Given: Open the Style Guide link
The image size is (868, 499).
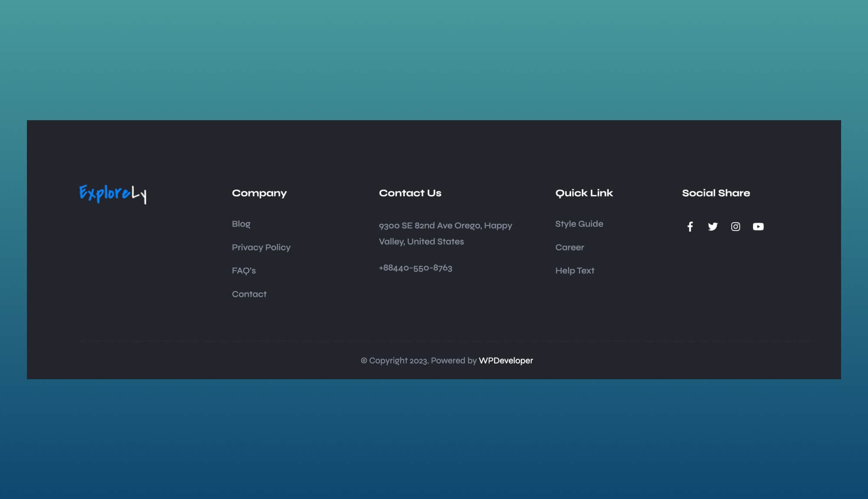Looking at the screenshot, I should click(x=579, y=224).
